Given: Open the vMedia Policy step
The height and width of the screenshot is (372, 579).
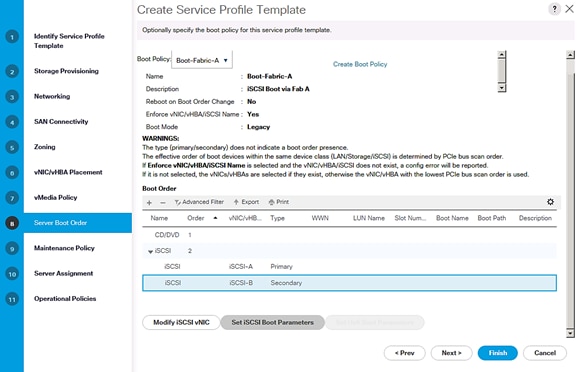Looking at the screenshot, I should click(56, 198).
